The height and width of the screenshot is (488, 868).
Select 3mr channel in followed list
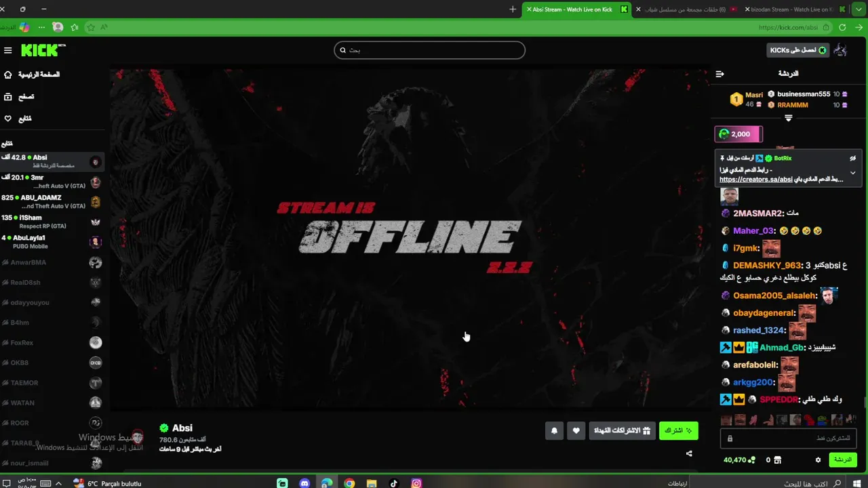(52, 182)
